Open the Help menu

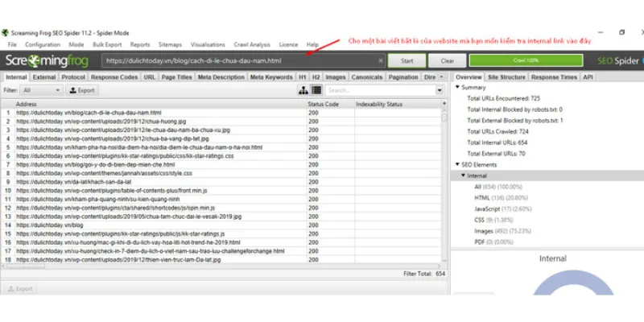click(x=312, y=44)
